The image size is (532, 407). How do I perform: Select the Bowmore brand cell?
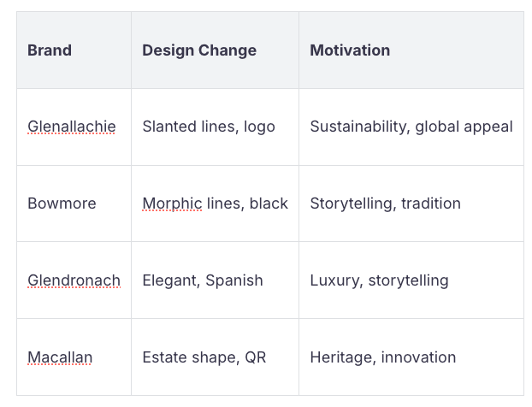point(62,203)
